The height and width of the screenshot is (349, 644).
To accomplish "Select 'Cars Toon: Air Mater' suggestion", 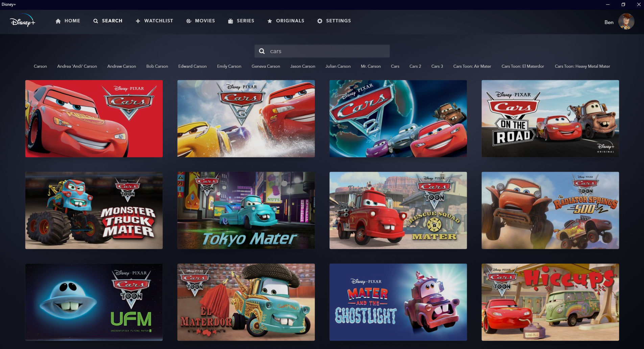I will tap(472, 66).
